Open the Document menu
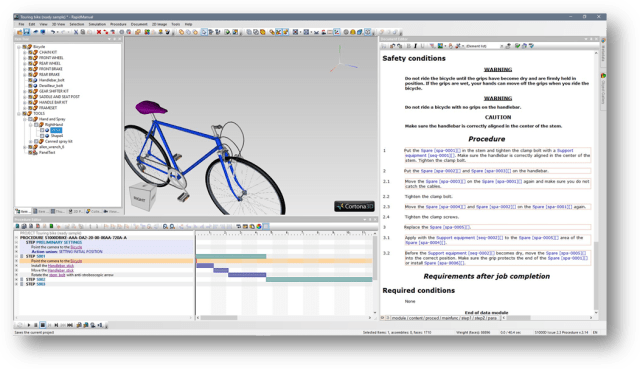 tap(139, 24)
